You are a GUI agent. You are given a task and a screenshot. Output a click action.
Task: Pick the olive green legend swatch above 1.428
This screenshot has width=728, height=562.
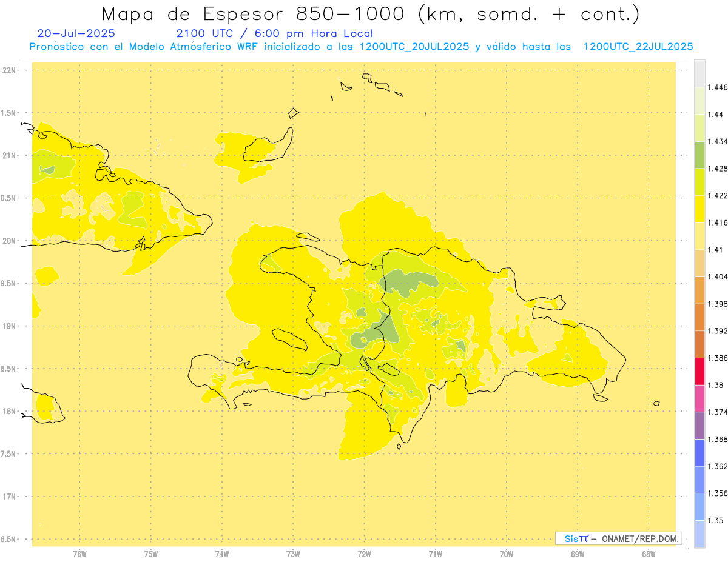click(699, 155)
